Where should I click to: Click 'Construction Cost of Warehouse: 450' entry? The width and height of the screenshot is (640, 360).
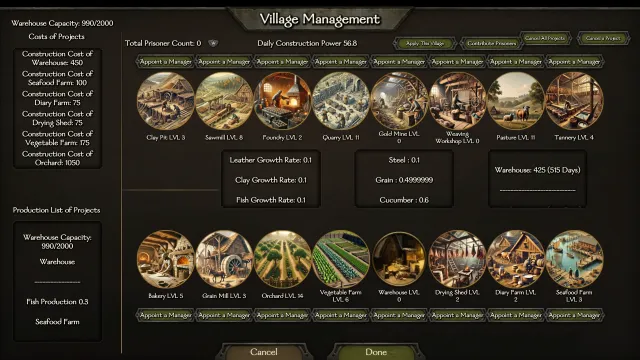point(58,58)
